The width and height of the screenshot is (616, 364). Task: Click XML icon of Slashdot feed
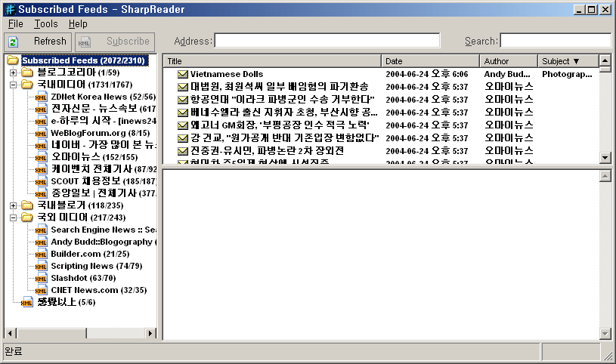click(41, 278)
